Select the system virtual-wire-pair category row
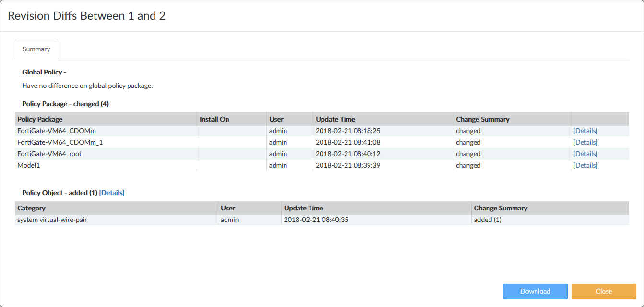The image size is (644, 307). (x=52, y=220)
